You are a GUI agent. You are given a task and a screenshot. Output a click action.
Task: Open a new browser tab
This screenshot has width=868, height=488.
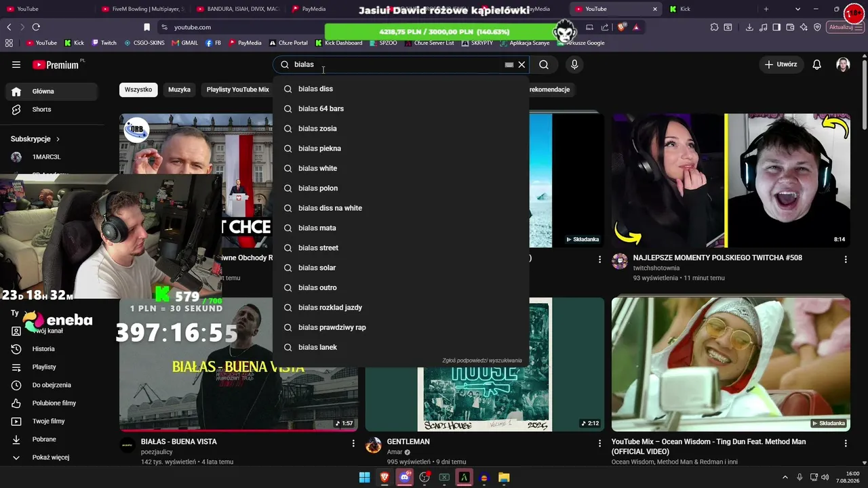[766, 9]
